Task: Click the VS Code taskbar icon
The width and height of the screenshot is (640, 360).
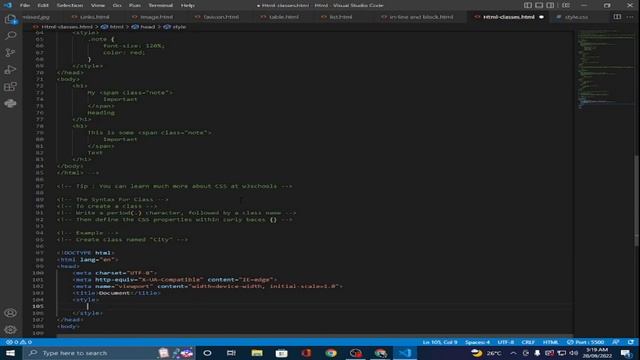Action: pos(405,353)
